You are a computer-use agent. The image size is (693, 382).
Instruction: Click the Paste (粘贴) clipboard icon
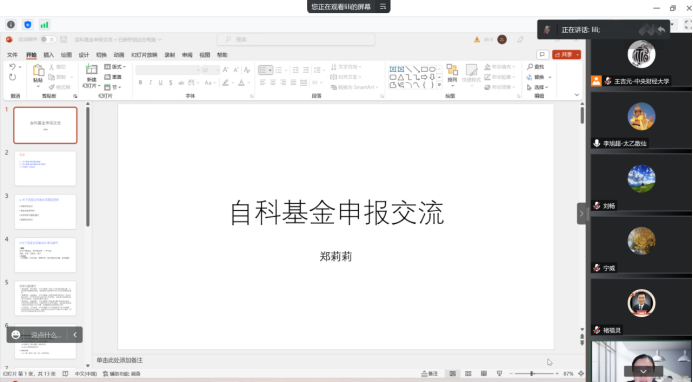point(38,70)
